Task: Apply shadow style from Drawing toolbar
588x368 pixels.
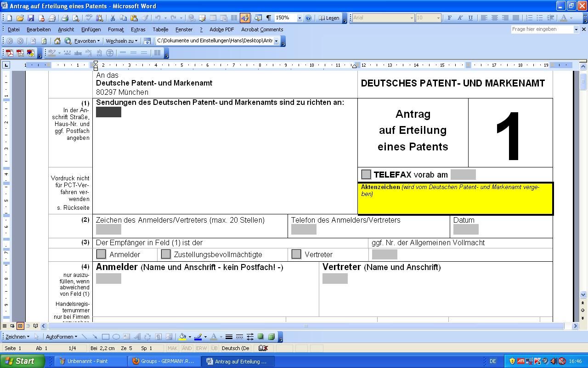Action: [260, 337]
